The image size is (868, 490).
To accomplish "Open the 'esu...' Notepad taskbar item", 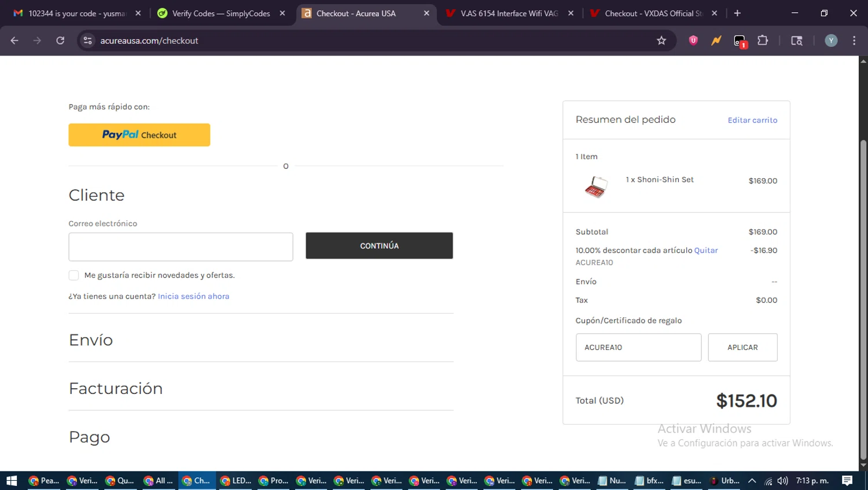I will click(687, 481).
